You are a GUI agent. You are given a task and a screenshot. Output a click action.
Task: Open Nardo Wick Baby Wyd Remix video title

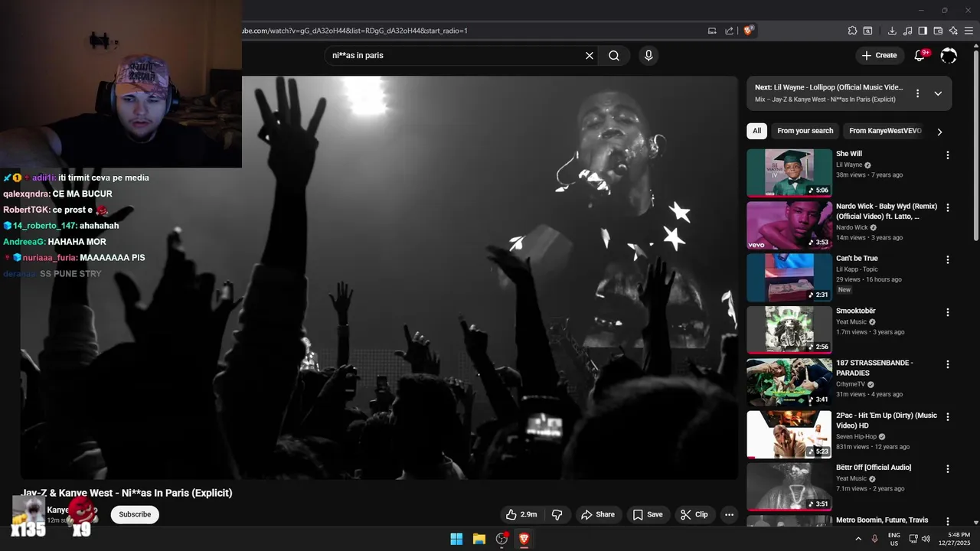click(887, 211)
